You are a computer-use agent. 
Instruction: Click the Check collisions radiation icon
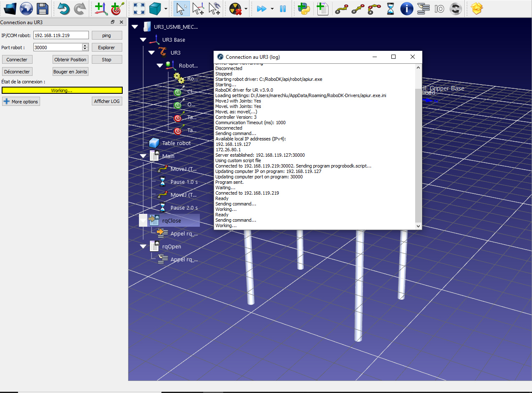235,8
